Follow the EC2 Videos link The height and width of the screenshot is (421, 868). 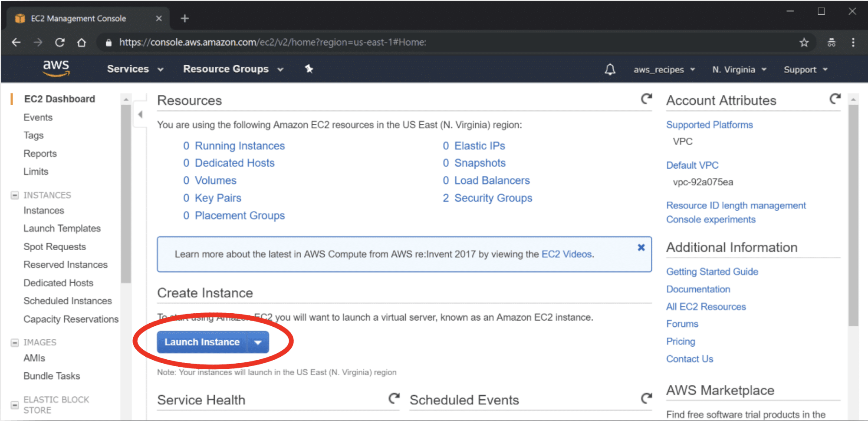click(567, 254)
